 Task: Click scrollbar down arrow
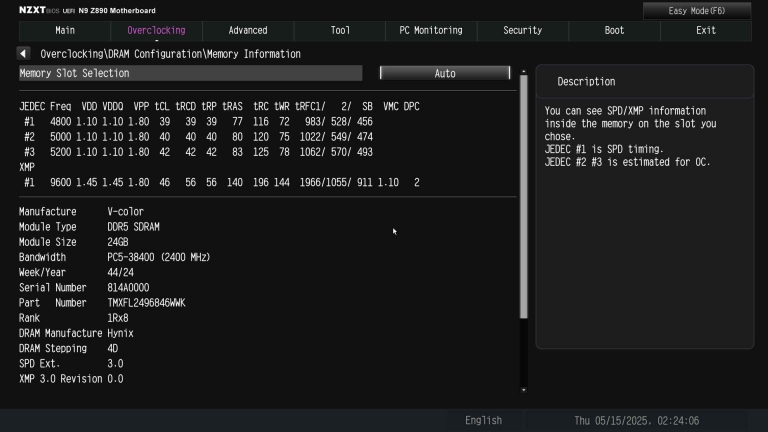pos(524,390)
